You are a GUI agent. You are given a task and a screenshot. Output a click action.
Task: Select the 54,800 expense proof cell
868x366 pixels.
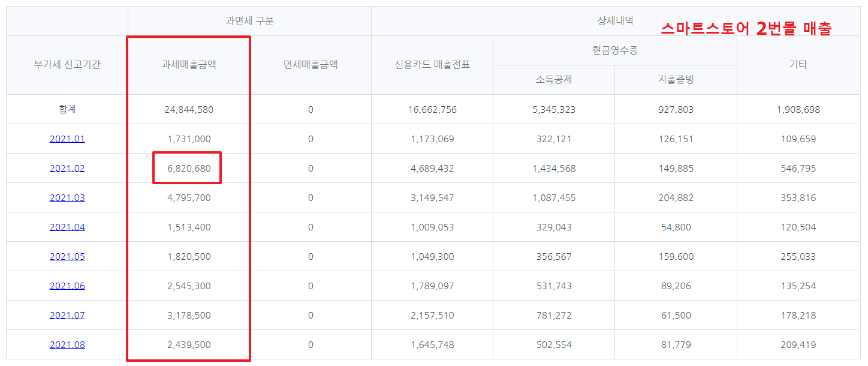[676, 227]
